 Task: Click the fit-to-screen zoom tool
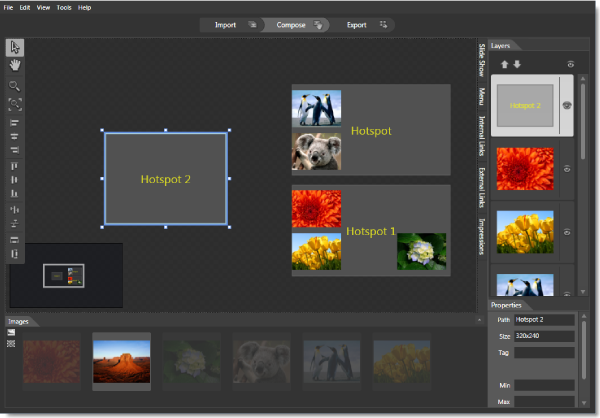[14, 104]
